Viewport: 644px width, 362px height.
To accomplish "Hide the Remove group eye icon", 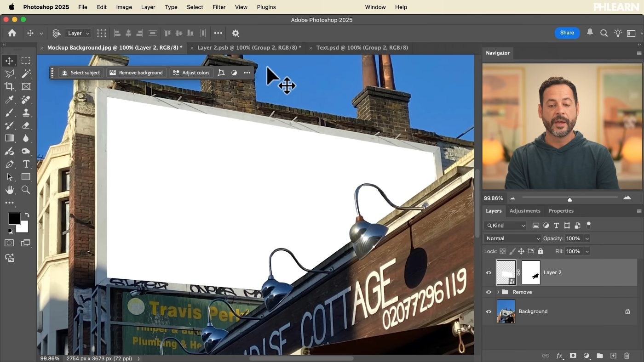I will (x=489, y=292).
